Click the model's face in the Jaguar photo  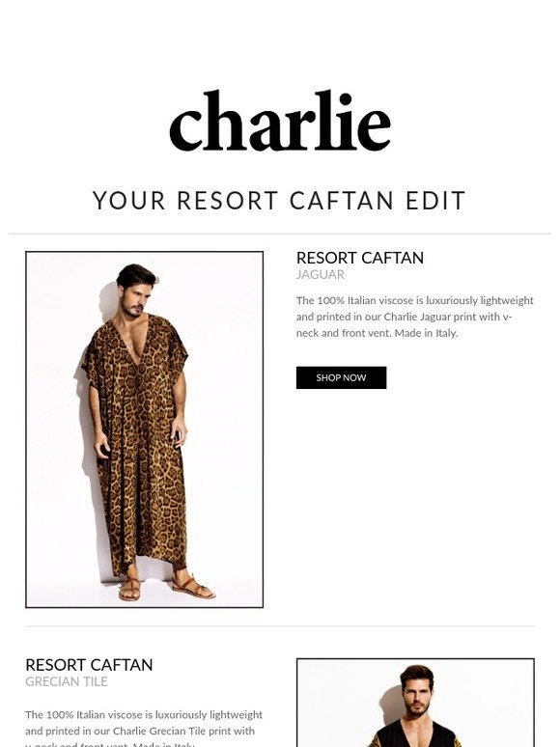tap(134, 299)
